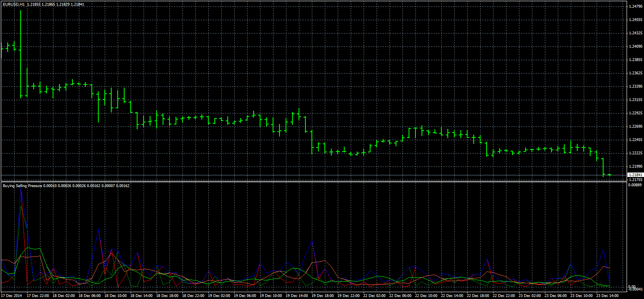
Task: Click the 1.24090 price axis label
Action: (636, 46)
